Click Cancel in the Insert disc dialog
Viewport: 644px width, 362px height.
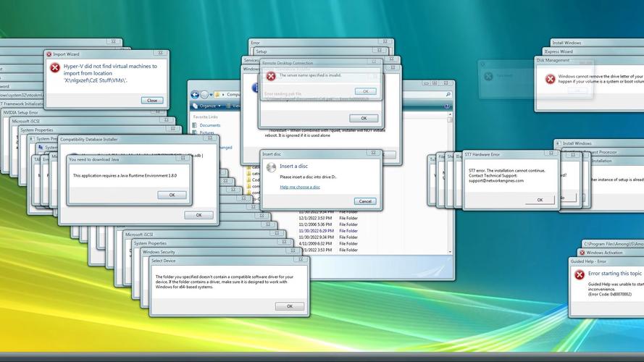pyautogui.click(x=365, y=201)
